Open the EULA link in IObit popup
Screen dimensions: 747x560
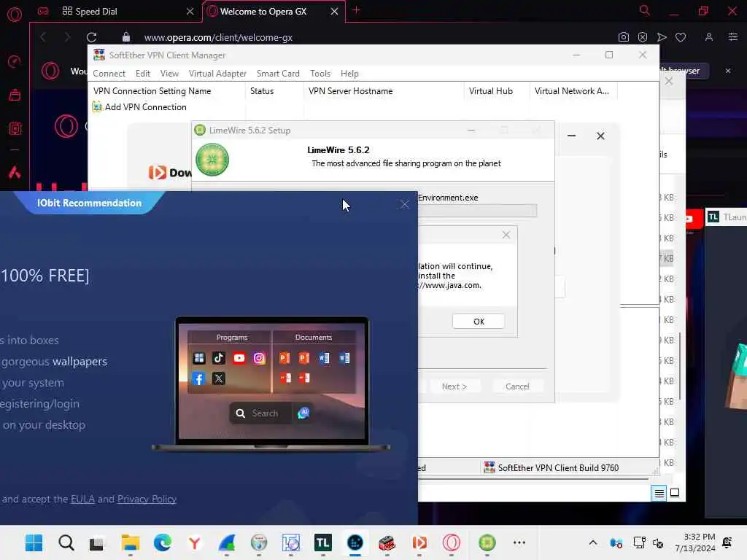82,499
